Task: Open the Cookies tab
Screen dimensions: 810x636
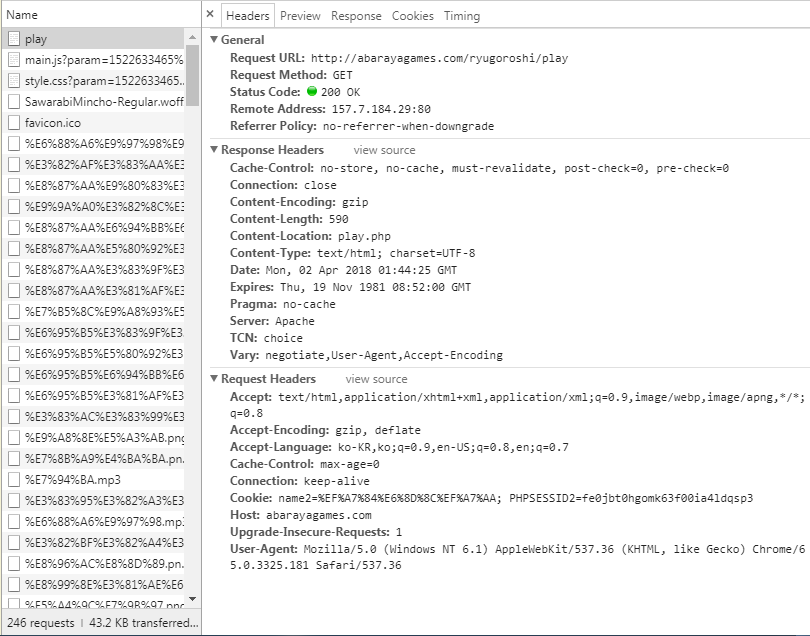Action: (x=413, y=16)
